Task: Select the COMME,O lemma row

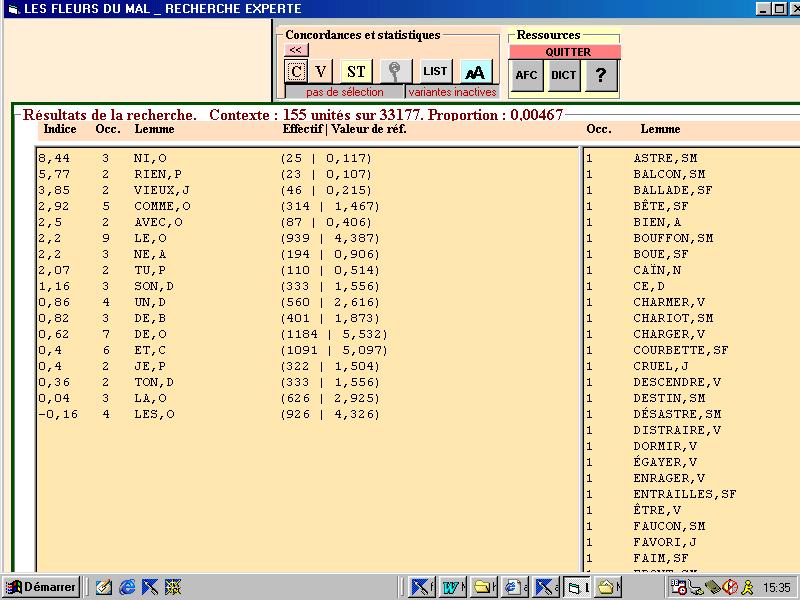Action: [308, 206]
